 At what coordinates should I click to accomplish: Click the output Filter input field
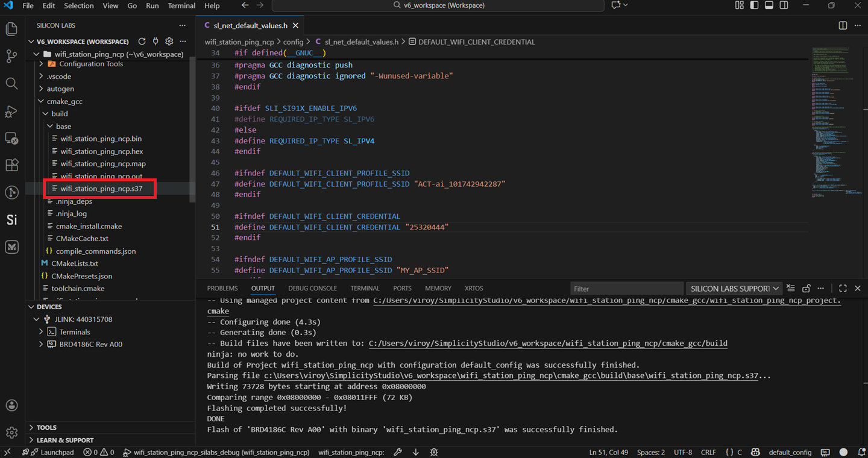point(627,289)
